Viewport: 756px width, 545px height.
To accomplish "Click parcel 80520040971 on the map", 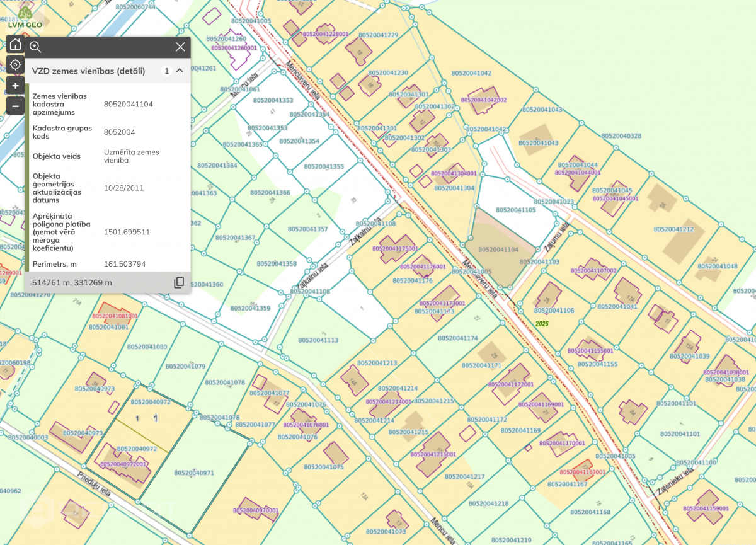I will 195,473.
